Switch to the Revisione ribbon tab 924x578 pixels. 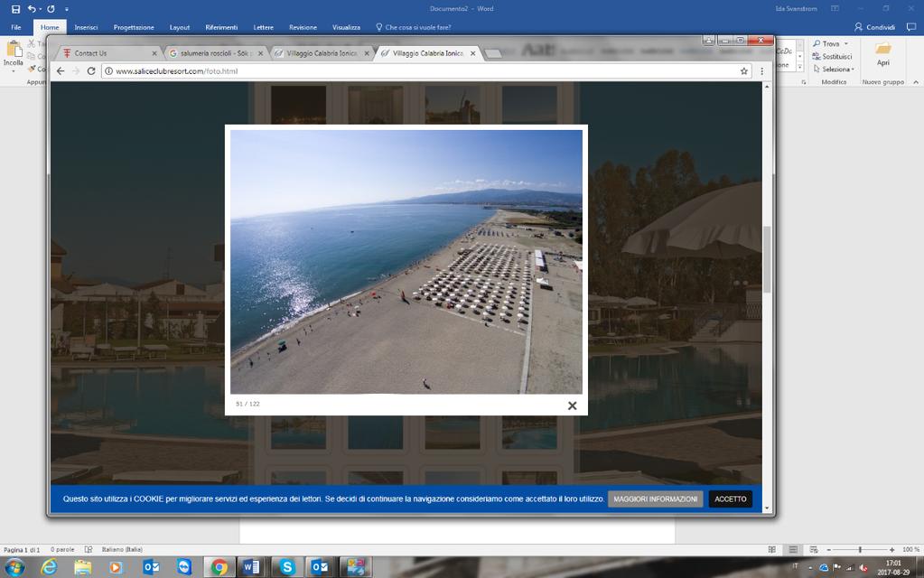(x=303, y=27)
